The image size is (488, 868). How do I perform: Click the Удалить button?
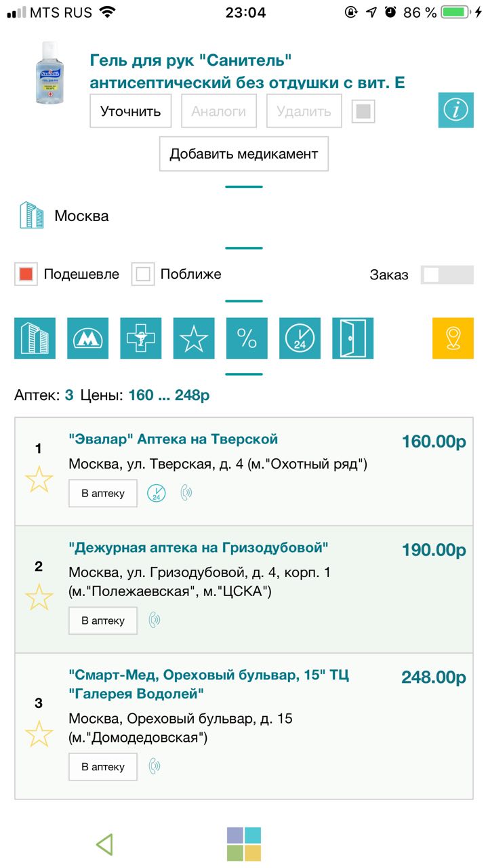(304, 111)
